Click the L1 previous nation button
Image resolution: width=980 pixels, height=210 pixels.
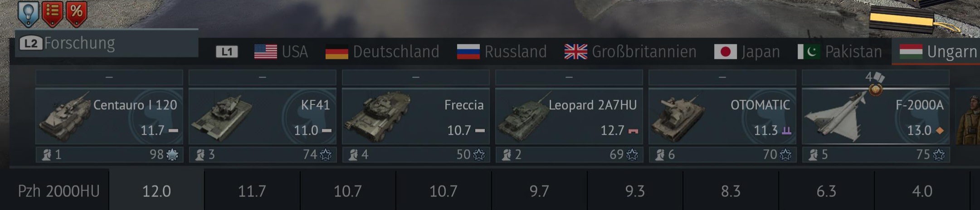pos(227,52)
